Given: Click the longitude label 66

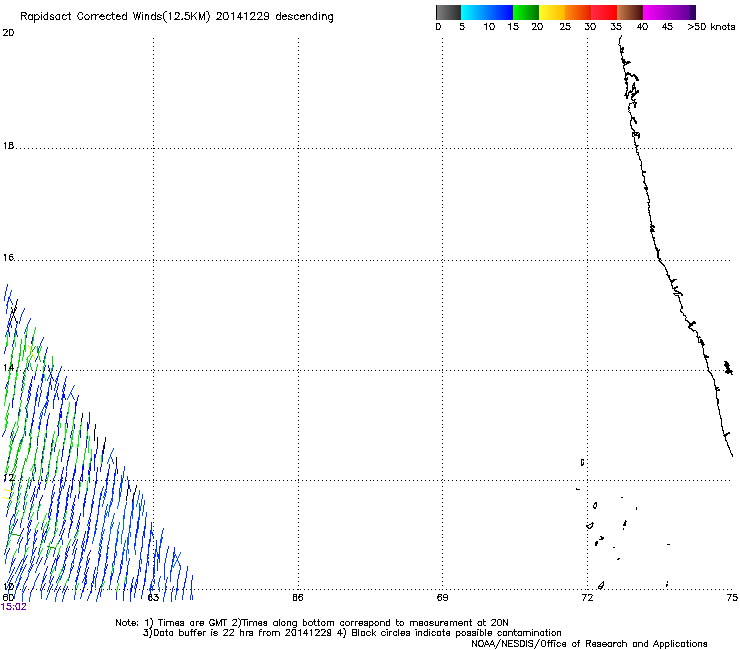Looking at the screenshot, I should (298, 598).
